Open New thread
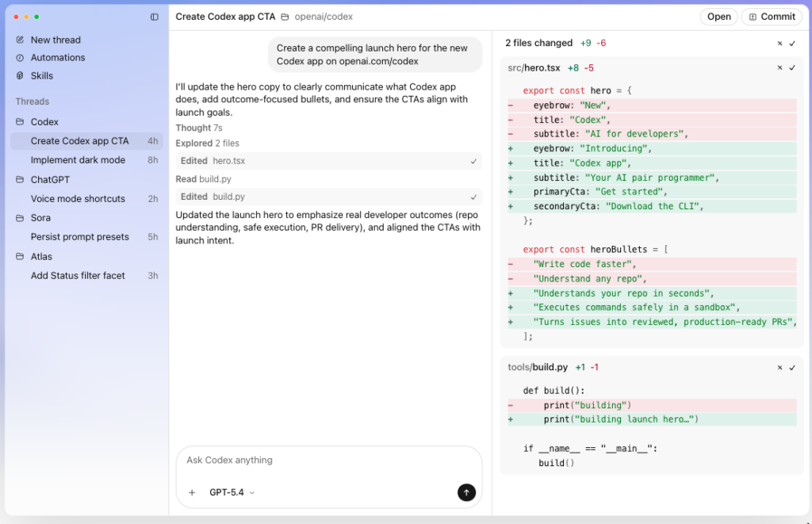 click(56, 40)
